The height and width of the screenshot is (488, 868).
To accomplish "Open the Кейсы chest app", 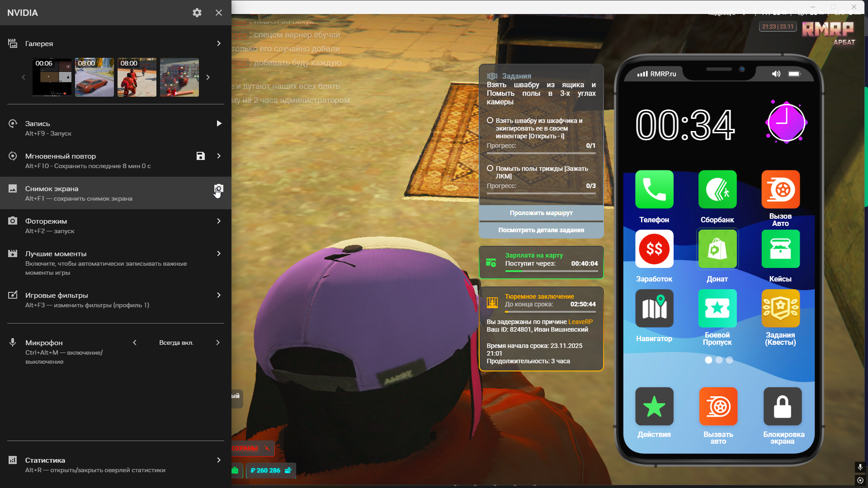I will (780, 249).
